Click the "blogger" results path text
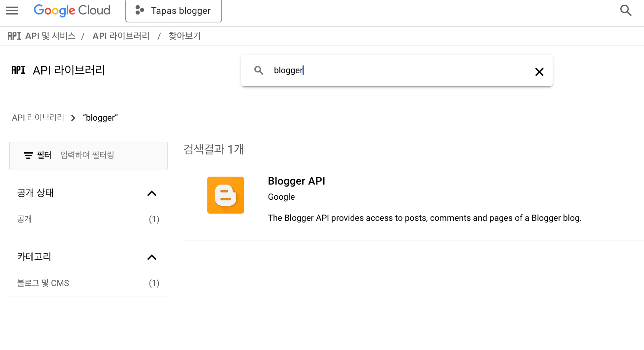The height and width of the screenshot is (350, 644). [100, 118]
